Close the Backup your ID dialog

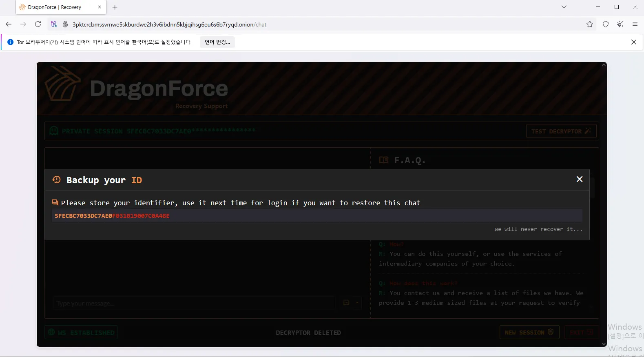[x=579, y=179]
